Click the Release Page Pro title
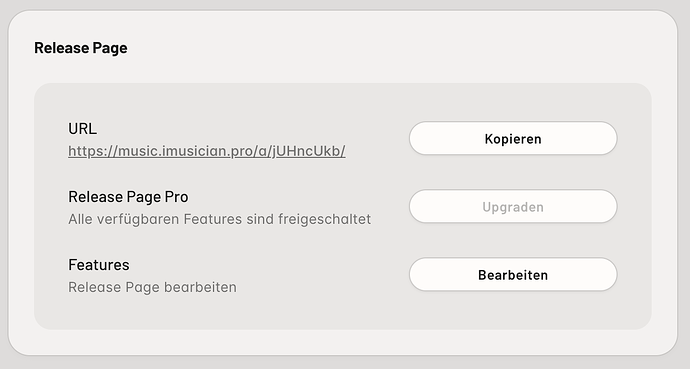Viewport: 690px width, 369px height. 128,197
